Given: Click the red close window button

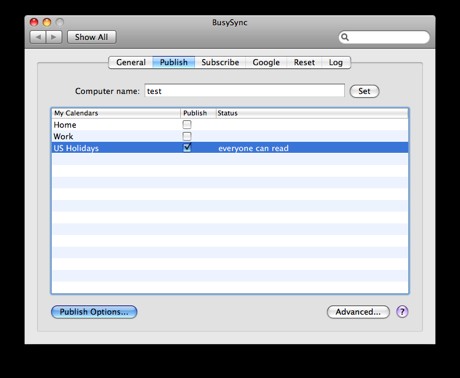Looking at the screenshot, I should click(x=34, y=22).
